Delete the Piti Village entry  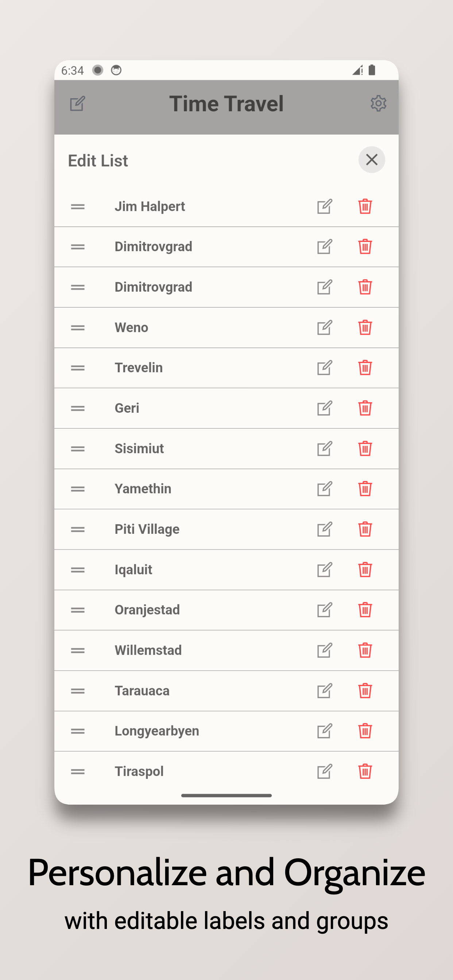(365, 529)
